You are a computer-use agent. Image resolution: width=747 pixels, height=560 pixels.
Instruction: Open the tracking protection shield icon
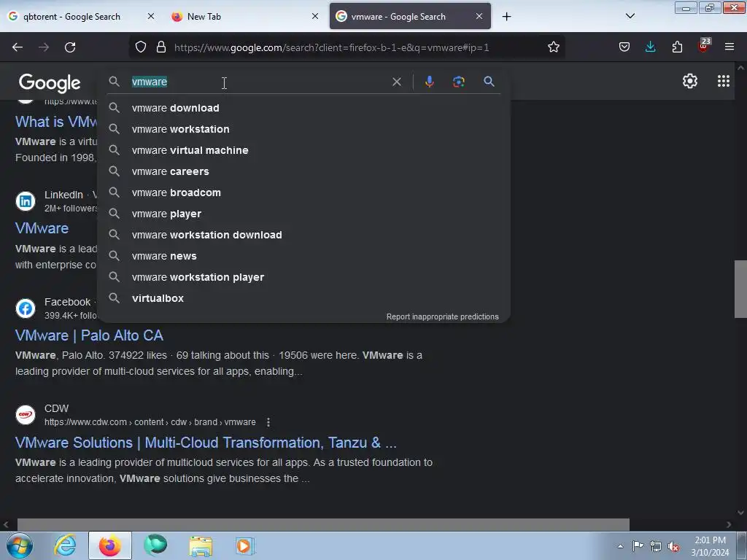pos(141,47)
